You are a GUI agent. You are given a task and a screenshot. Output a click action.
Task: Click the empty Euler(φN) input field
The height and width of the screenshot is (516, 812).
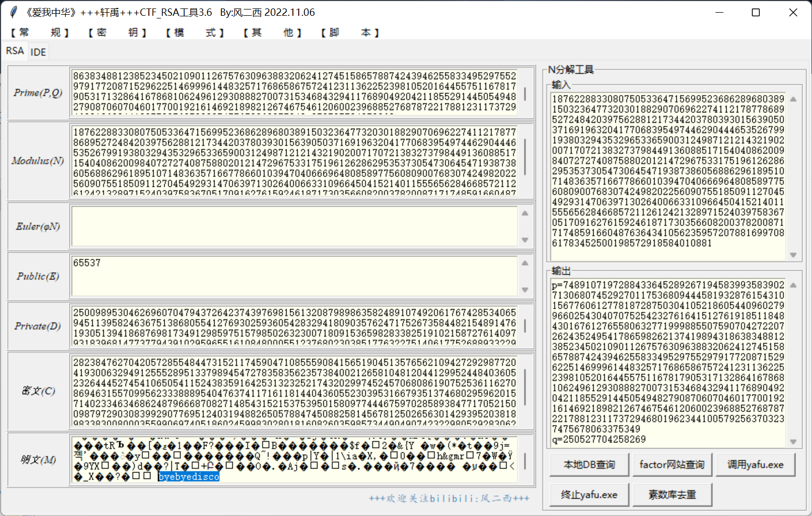pyautogui.click(x=294, y=226)
